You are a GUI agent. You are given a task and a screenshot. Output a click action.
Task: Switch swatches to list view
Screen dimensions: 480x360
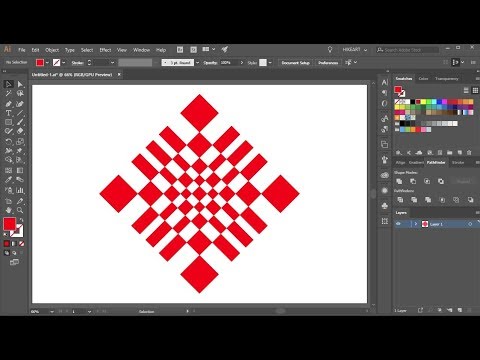tap(466, 90)
